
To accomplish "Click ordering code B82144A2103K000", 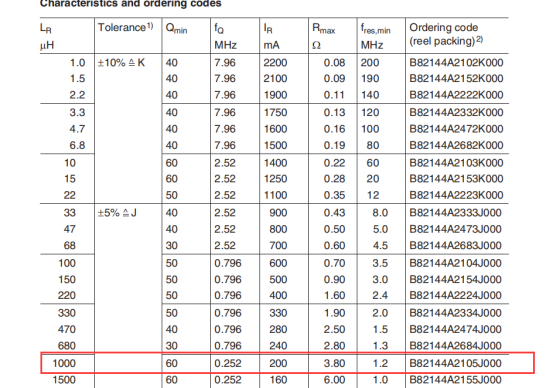I will [456, 163].
